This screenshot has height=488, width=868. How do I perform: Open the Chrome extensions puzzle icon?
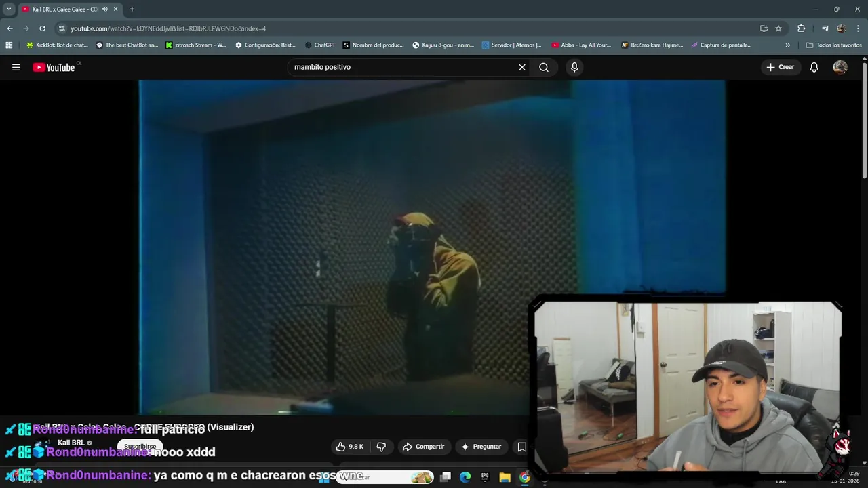[x=801, y=28]
